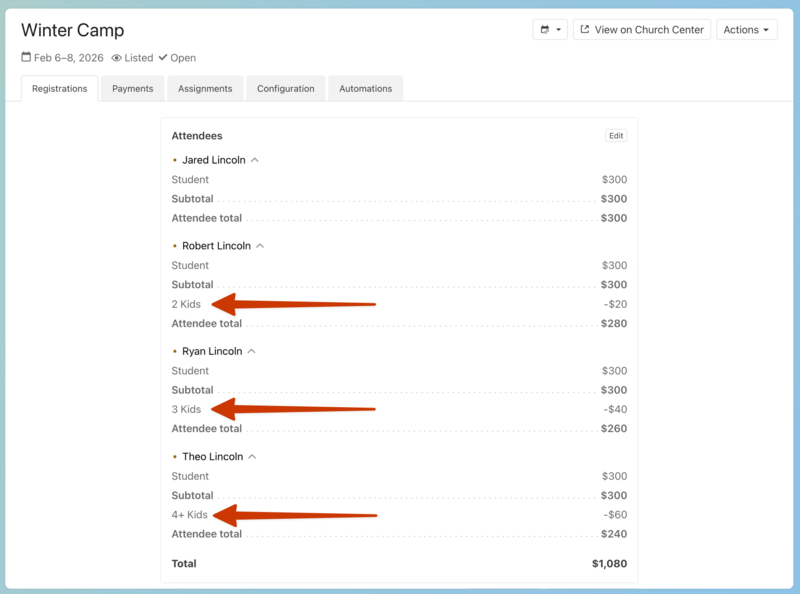
Task: Collapse Ryan Lincoln attendee details
Action: [x=252, y=351]
